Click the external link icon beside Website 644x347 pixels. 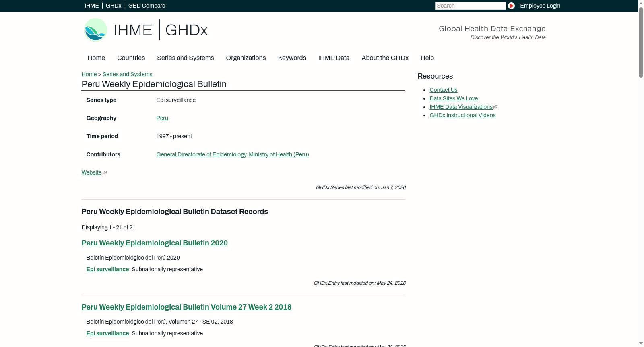pyautogui.click(x=105, y=173)
